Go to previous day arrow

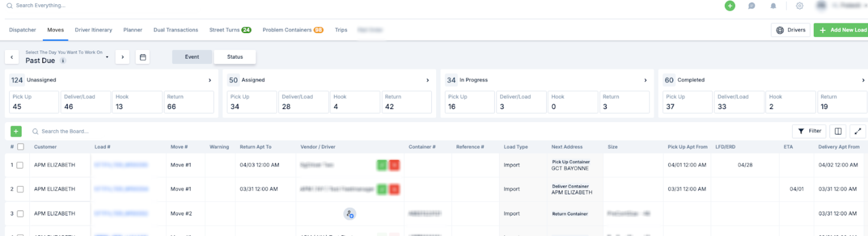12,57
